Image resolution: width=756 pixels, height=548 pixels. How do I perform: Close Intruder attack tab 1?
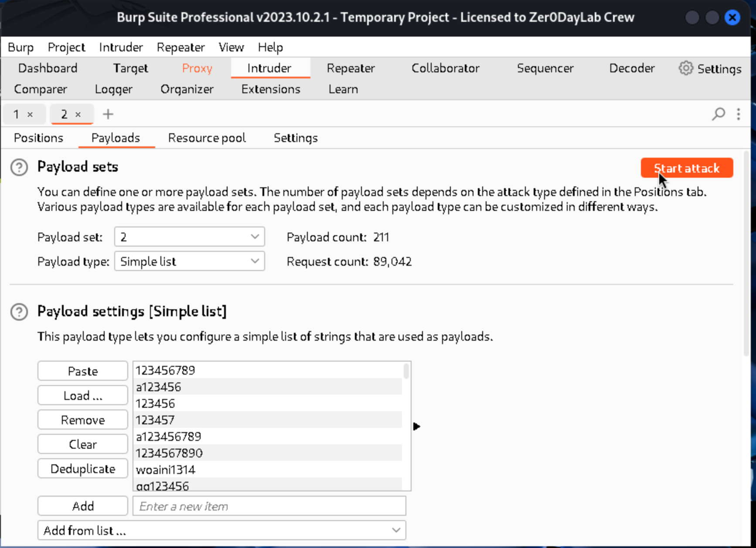click(30, 115)
